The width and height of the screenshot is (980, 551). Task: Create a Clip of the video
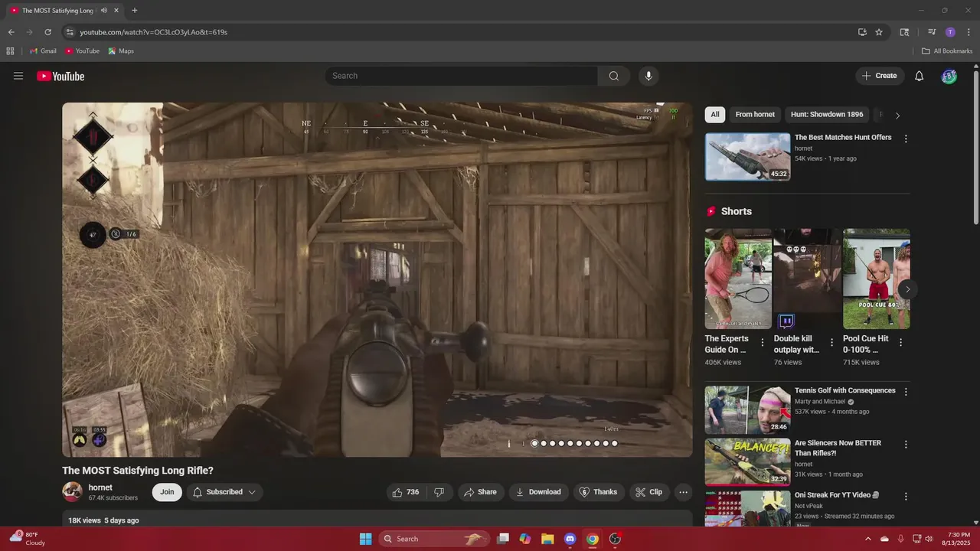pos(649,492)
